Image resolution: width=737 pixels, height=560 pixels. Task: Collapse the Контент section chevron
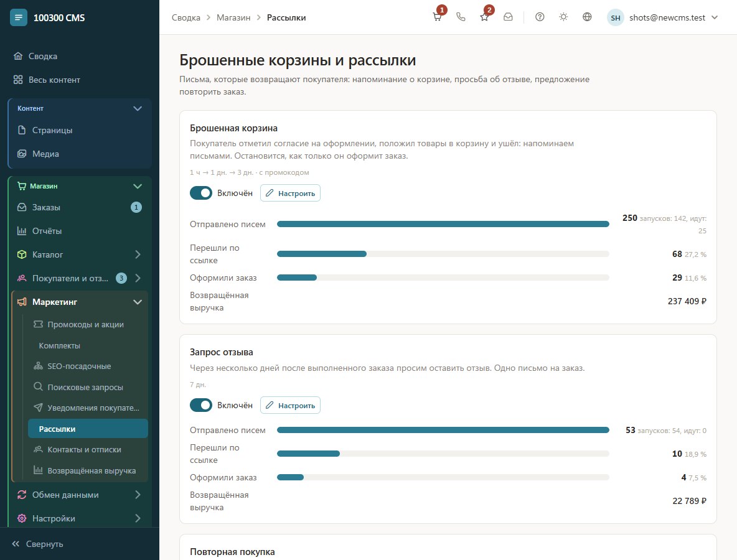point(137,108)
